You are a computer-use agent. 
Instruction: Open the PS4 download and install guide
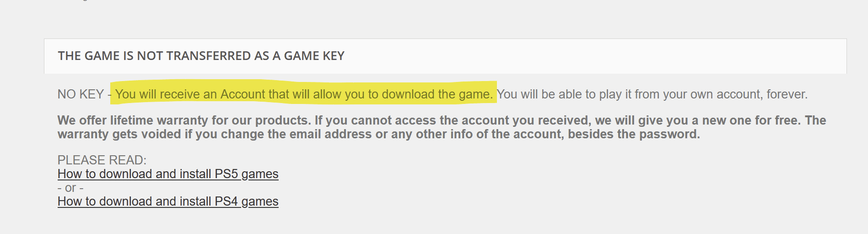coord(168,201)
